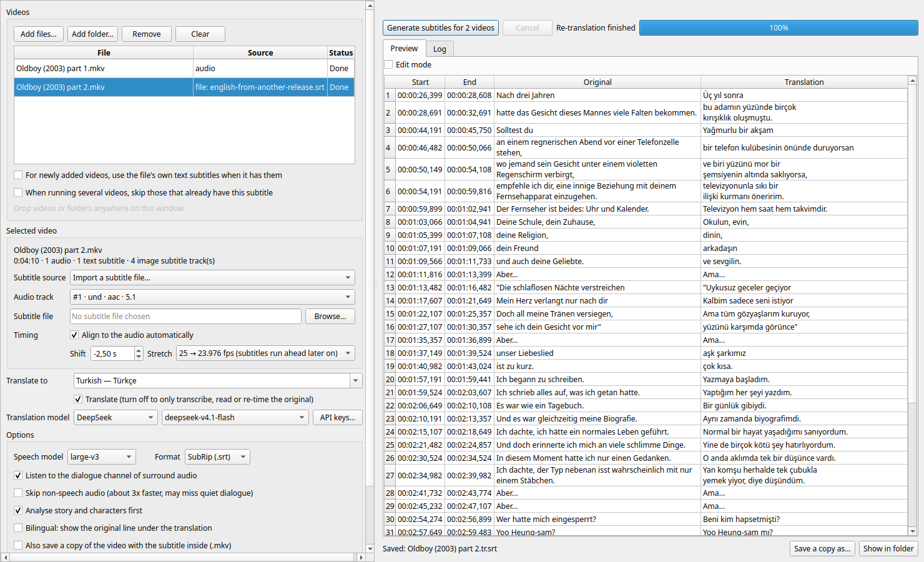Enable saving mkv copy with subtitle inside

(x=19, y=546)
